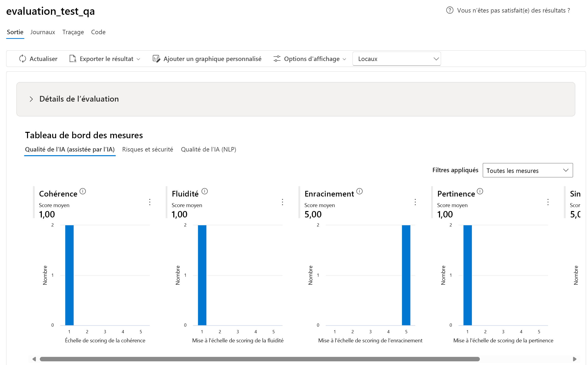Switch to the Journaux tab
The width and height of the screenshot is (588, 365).
(x=43, y=32)
